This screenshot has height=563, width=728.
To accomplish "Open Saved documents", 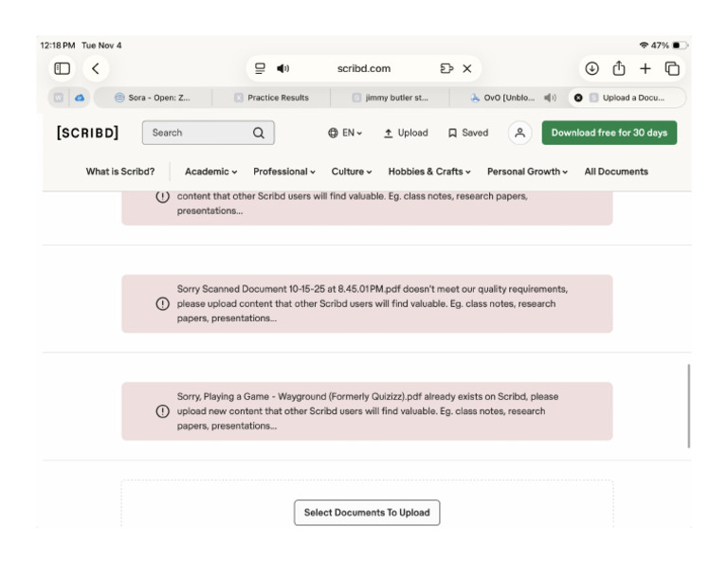I will [x=468, y=133].
